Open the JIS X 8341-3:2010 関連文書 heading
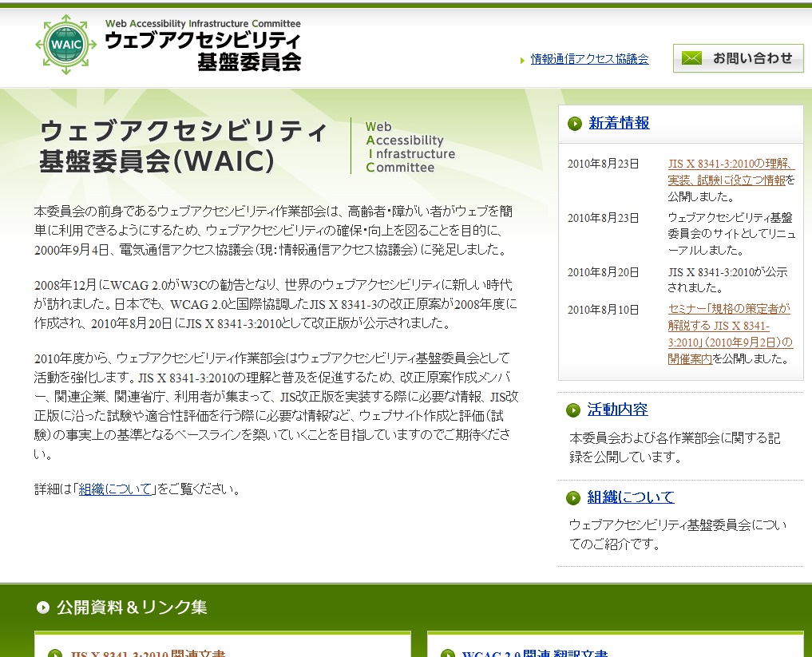This screenshot has width=812, height=657. (x=148, y=654)
